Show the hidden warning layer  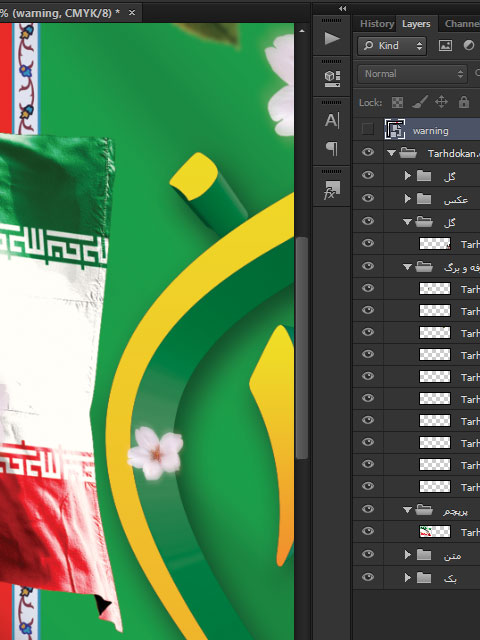[368, 129]
